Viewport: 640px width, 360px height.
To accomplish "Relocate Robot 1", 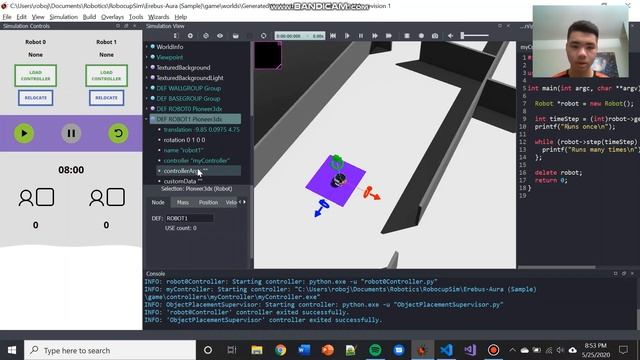I will click(107, 98).
